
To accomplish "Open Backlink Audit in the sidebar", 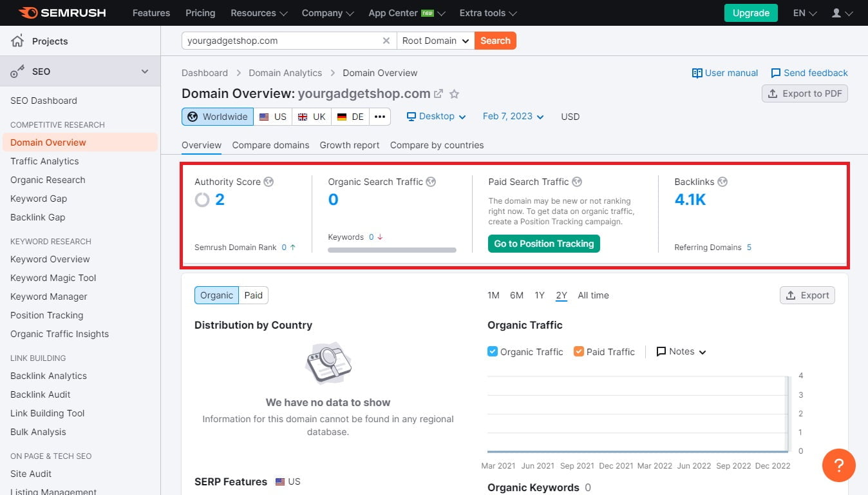I will pyautogui.click(x=41, y=394).
